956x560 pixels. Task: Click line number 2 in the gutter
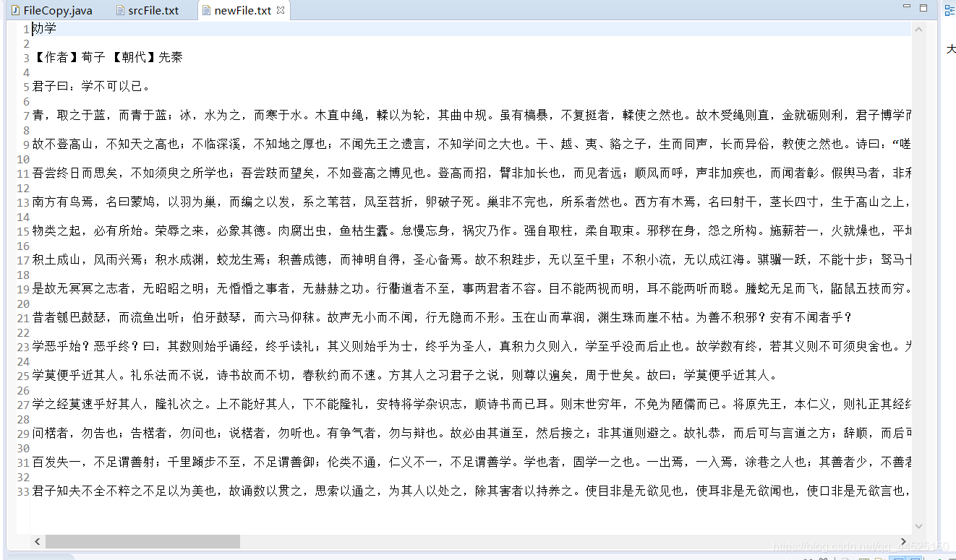(x=26, y=43)
